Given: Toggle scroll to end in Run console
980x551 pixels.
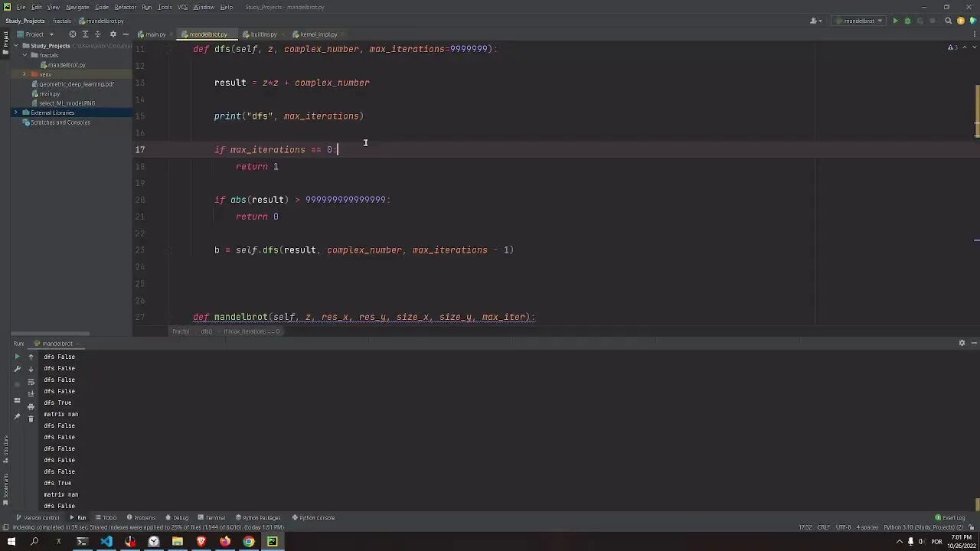Looking at the screenshot, I should pyautogui.click(x=31, y=394).
